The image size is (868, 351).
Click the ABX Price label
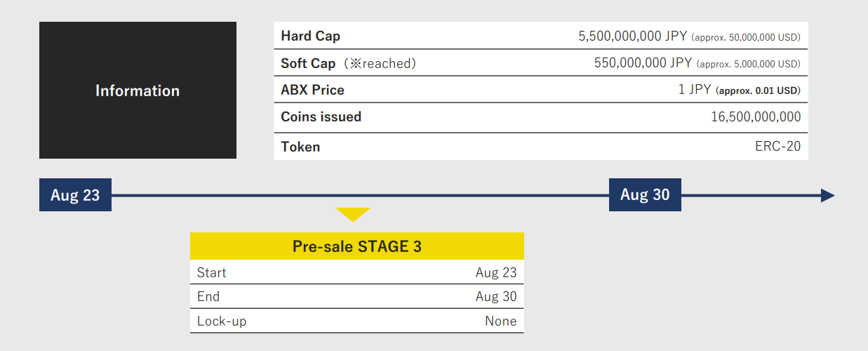[312, 90]
